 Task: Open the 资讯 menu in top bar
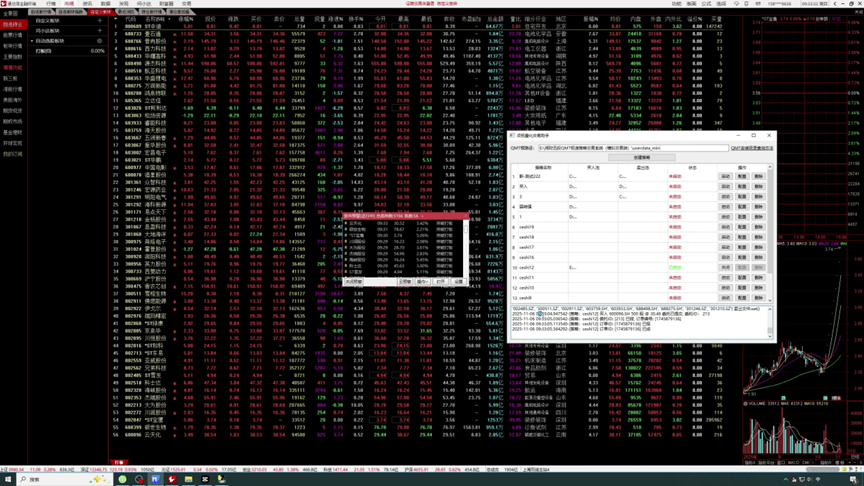click(x=88, y=4)
